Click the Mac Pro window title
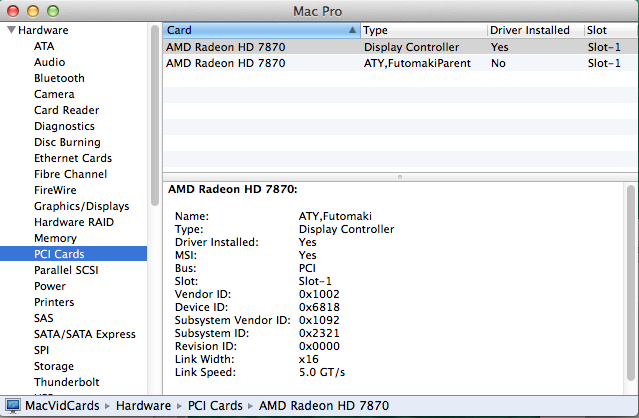This screenshot has width=639, height=418. tap(317, 11)
